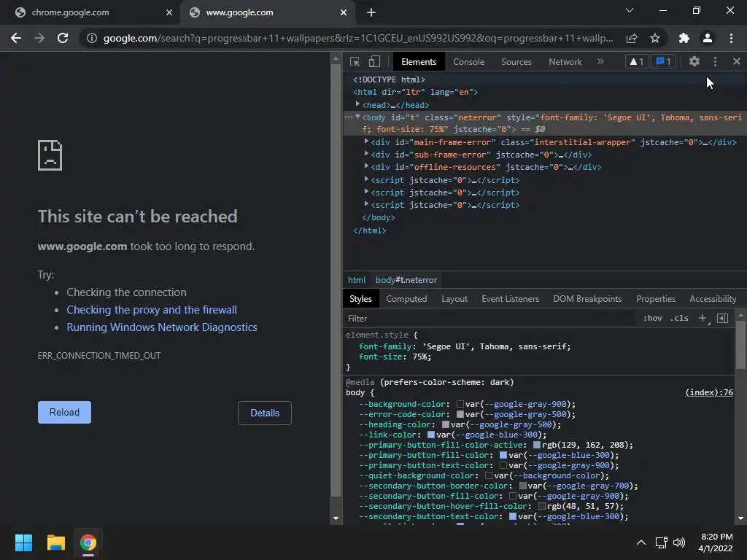Share this page icon
The width and height of the screenshot is (747, 560).
(632, 38)
